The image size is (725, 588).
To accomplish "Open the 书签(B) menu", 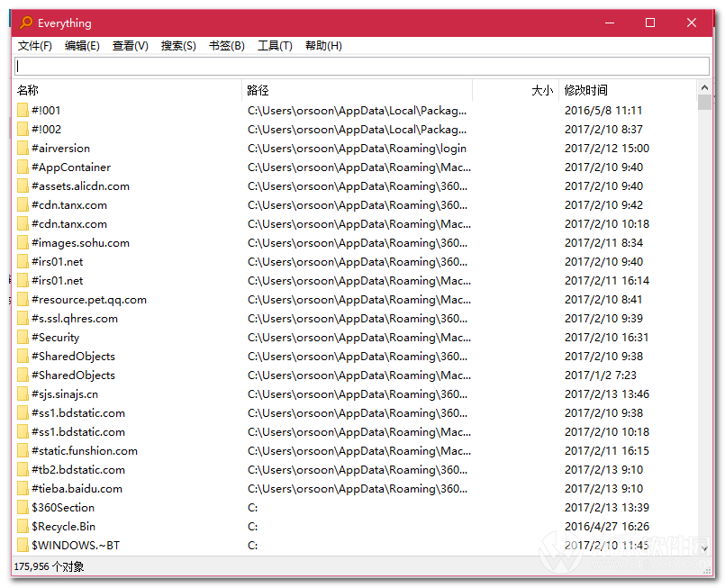I will pyautogui.click(x=227, y=46).
